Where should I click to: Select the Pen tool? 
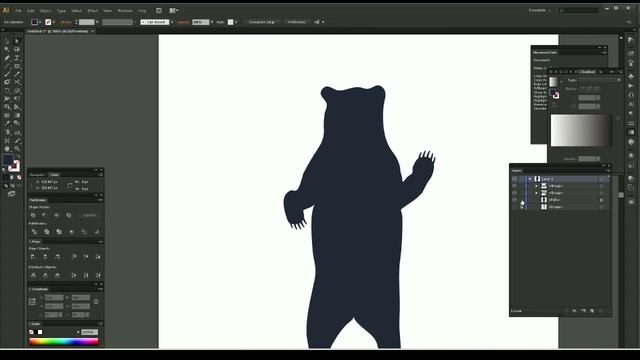click(7, 58)
